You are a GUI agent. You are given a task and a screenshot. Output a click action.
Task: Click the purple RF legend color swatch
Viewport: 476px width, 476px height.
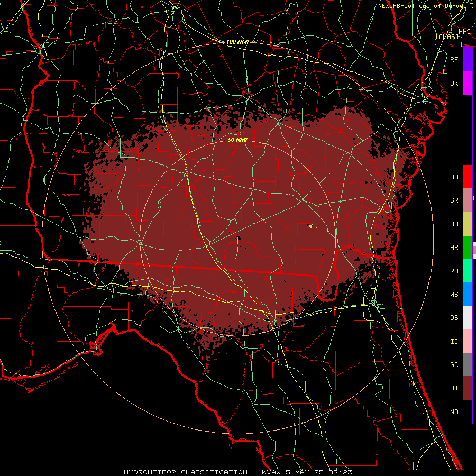[467, 59]
